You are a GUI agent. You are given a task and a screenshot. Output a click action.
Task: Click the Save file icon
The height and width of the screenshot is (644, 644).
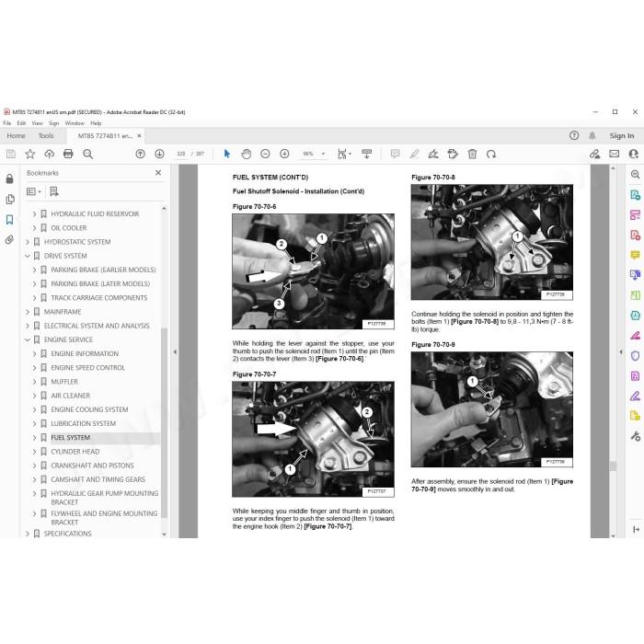pos(11,154)
